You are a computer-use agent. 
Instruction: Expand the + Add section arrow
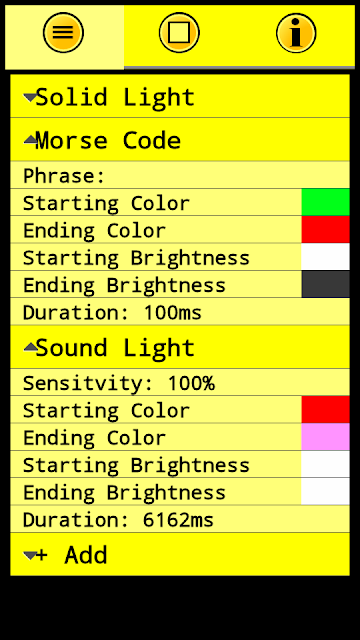click(30, 555)
